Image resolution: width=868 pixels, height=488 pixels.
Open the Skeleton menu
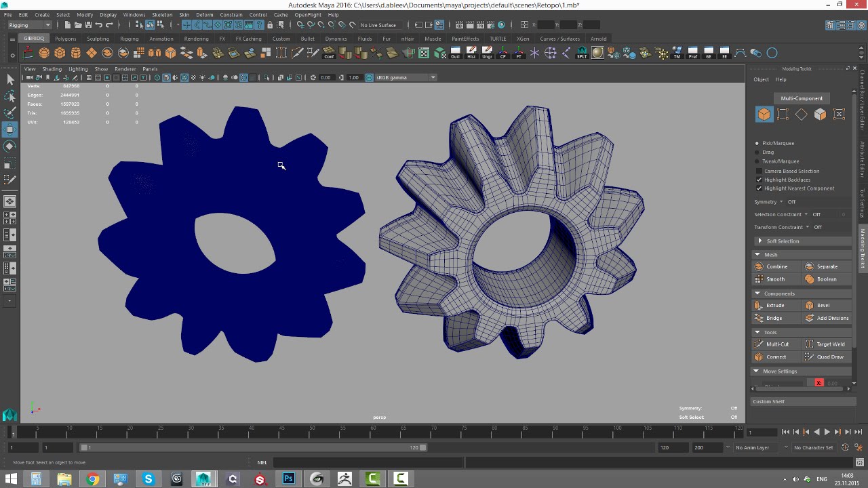point(162,14)
